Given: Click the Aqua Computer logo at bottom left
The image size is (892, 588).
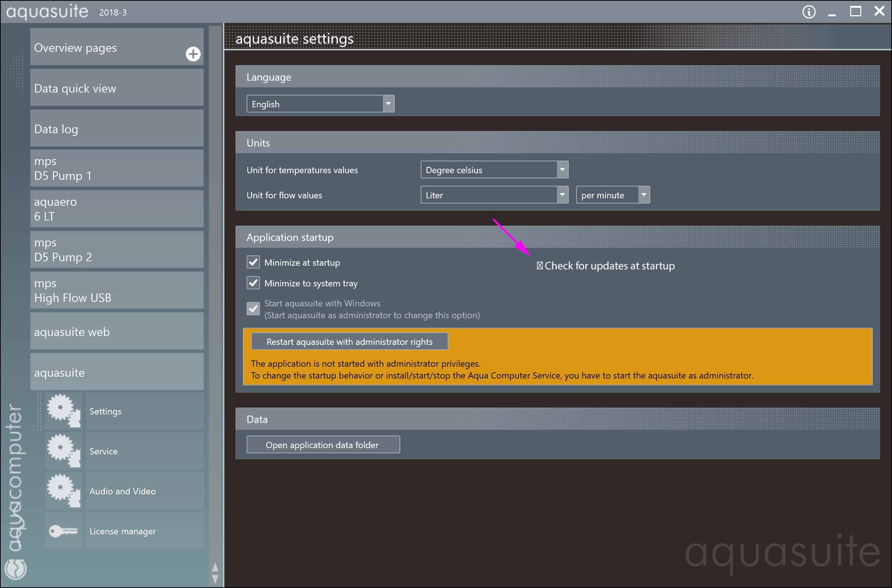Looking at the screenshot, I should 16,569.
